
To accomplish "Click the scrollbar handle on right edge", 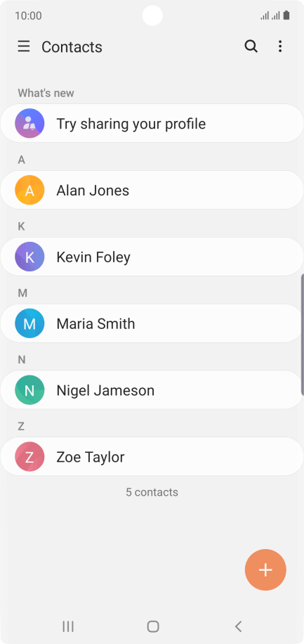I will pyautogui.click(x=303, y=335).
